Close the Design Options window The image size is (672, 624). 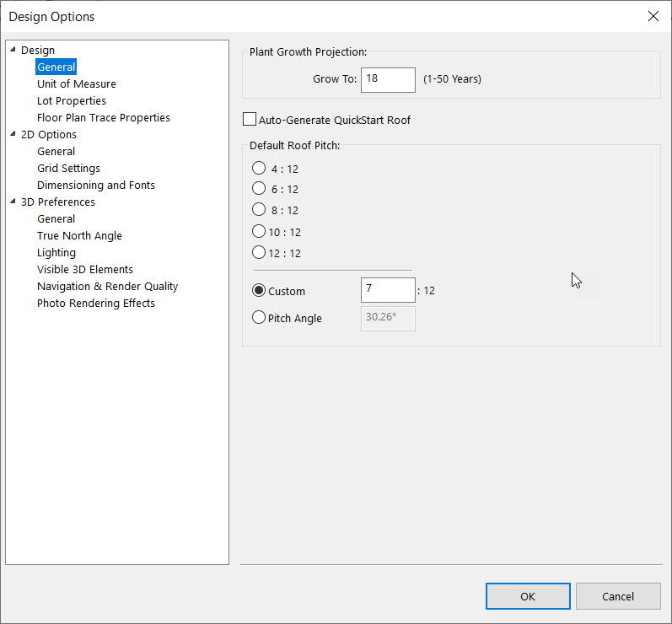click(x=653, y=16)
